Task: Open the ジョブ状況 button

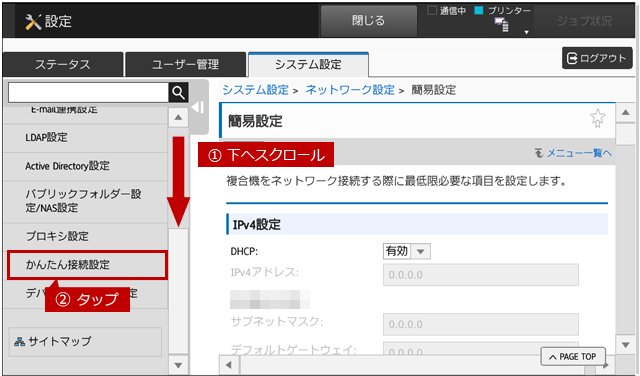Action: pyautogui.click(x=584, y=21)
